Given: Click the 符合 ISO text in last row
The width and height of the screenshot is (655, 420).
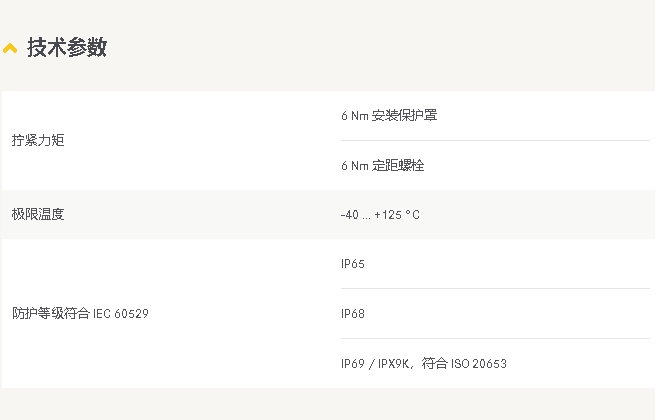Looking at the screenshot, I should tap(446, 364).
